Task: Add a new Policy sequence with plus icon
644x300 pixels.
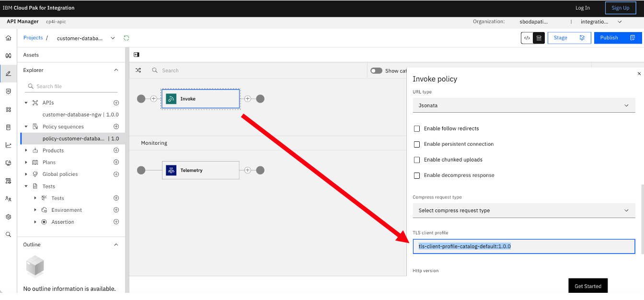Action: (x=116, y=127)
